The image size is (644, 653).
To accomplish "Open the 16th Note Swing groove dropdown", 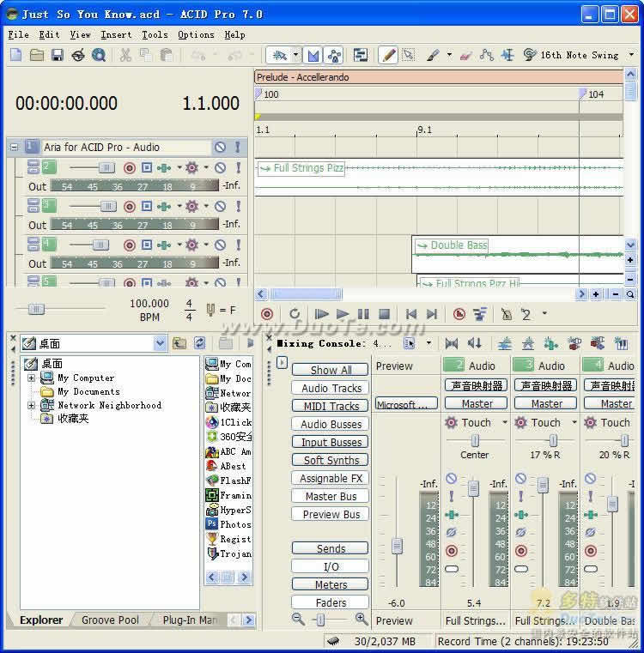I will coord(631,55).
